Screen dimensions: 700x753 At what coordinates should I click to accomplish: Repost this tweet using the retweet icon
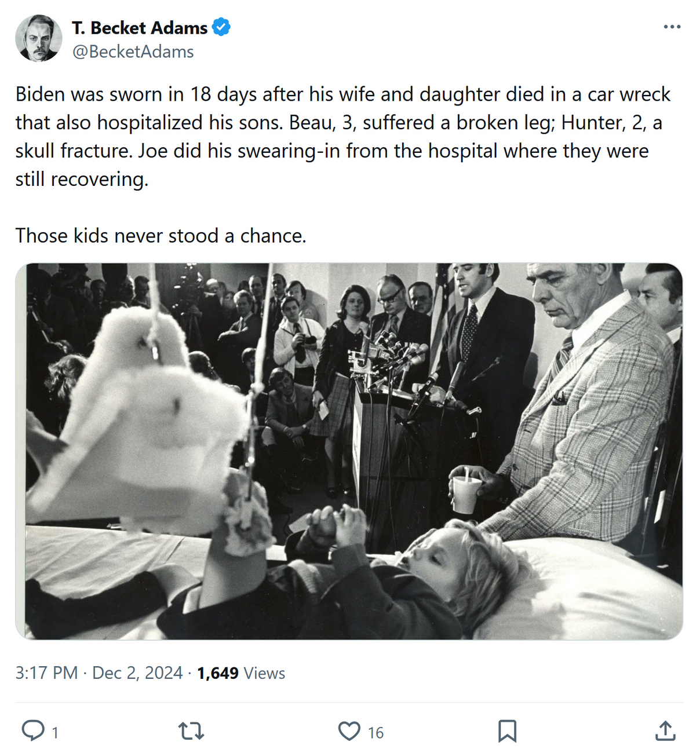point(191,731)
